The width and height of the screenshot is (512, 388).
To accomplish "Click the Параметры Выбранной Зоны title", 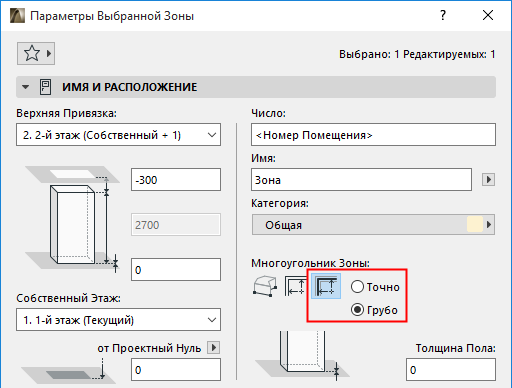I will tap(112, 16).
